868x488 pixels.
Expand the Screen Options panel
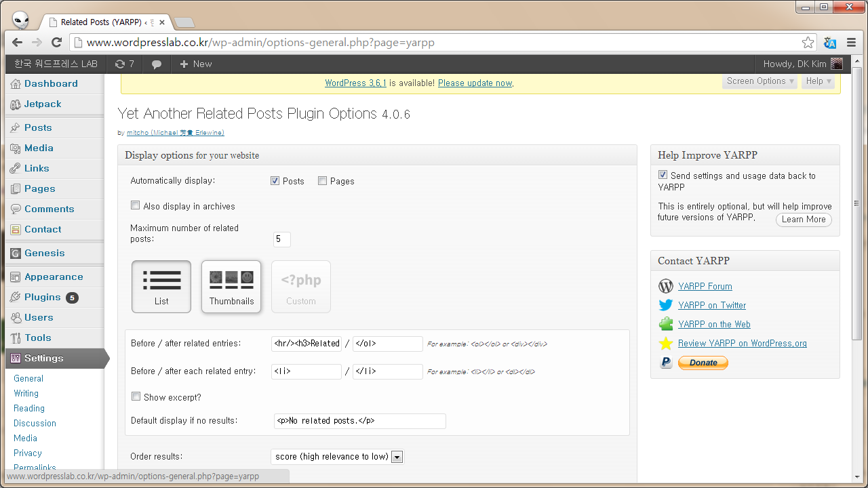759,81
